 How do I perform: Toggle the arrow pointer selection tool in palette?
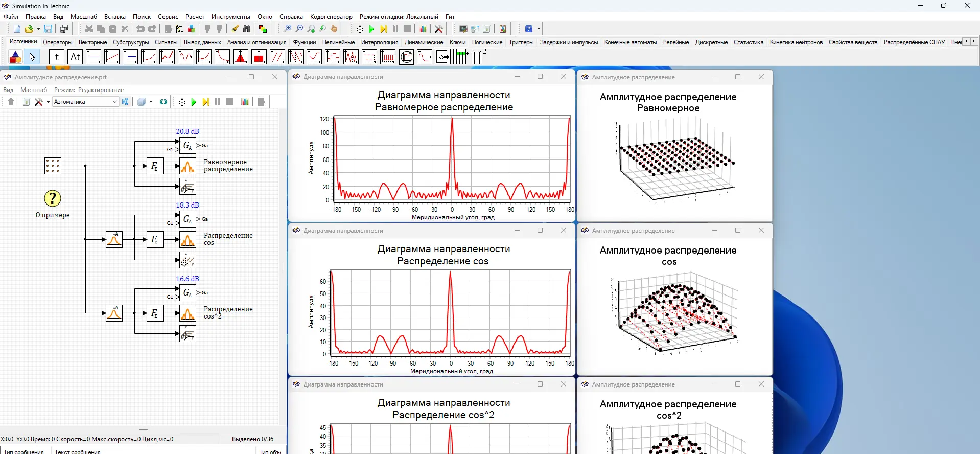32,57
